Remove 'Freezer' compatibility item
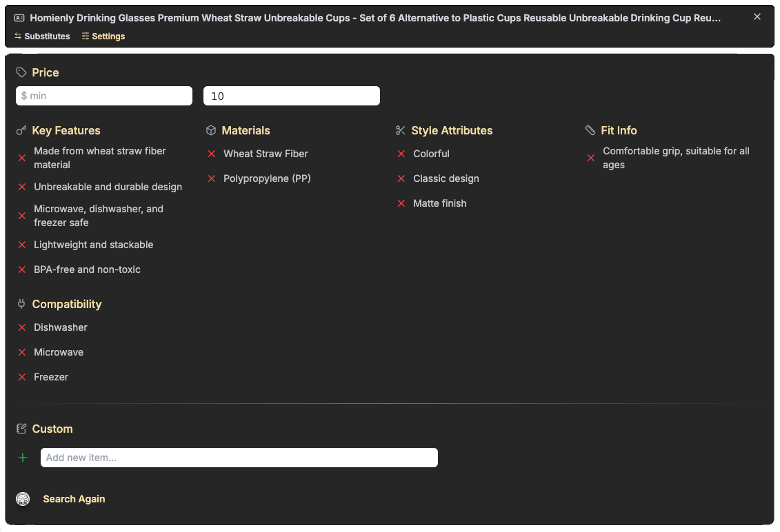780x532 pixels. point(22,378)
